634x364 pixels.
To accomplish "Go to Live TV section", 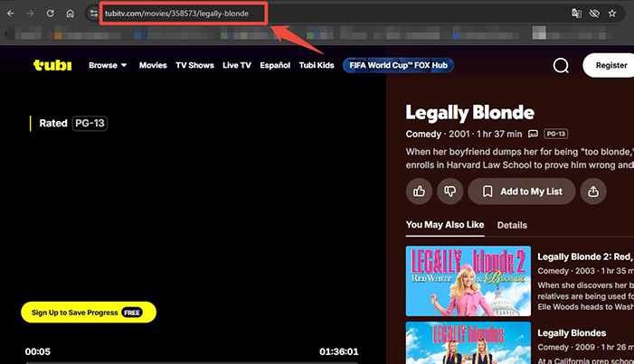I will [x=237, y=65].
